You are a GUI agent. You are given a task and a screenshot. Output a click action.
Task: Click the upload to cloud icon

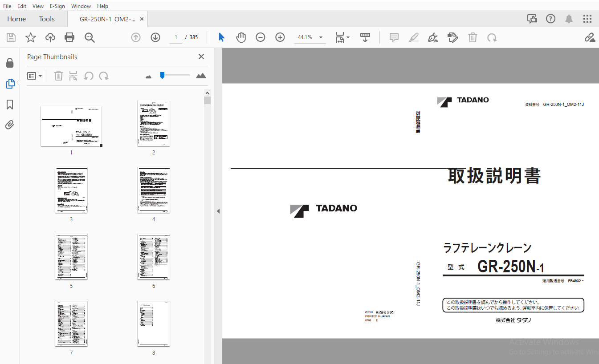click(x=50, y=37)
